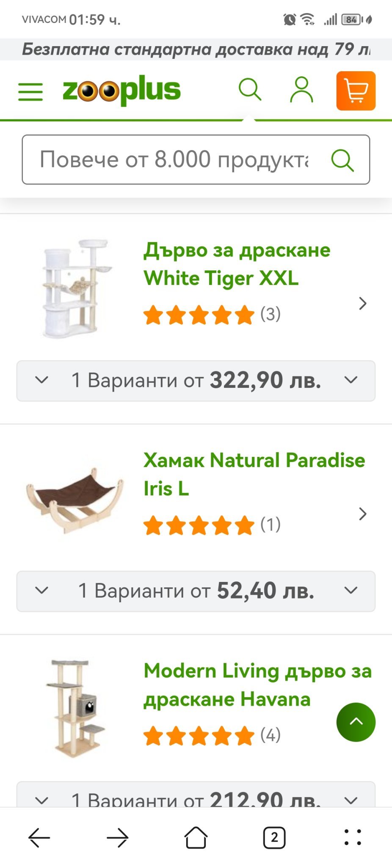Go forward with browser forward arrow
The image size is (392, 868).
coord(117,837)
